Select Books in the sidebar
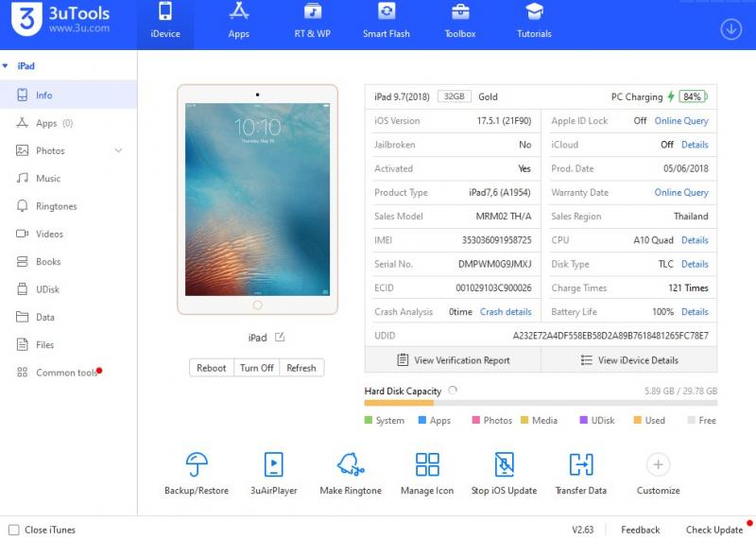 [68, 262]
